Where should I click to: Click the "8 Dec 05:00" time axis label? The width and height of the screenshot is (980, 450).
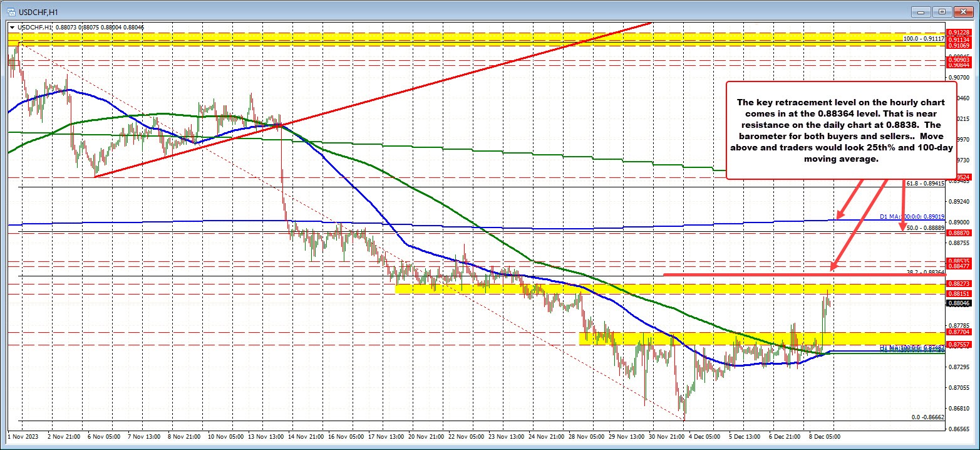point(826,436)
